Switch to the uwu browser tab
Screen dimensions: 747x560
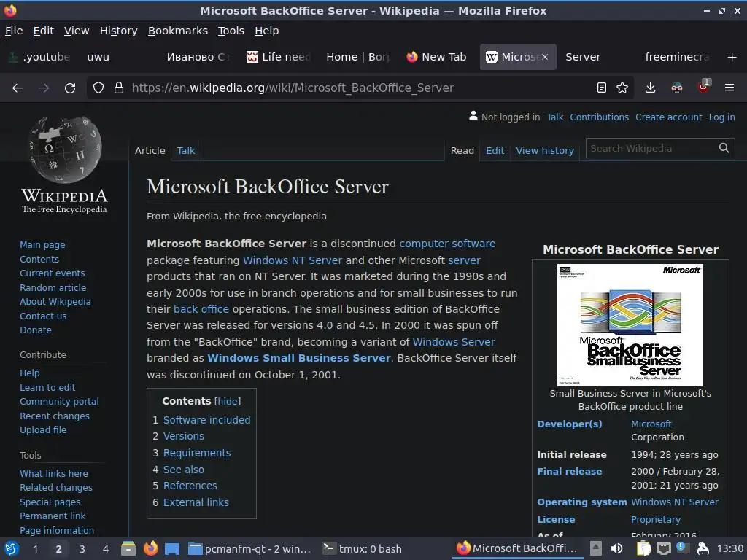coord(117,57)
